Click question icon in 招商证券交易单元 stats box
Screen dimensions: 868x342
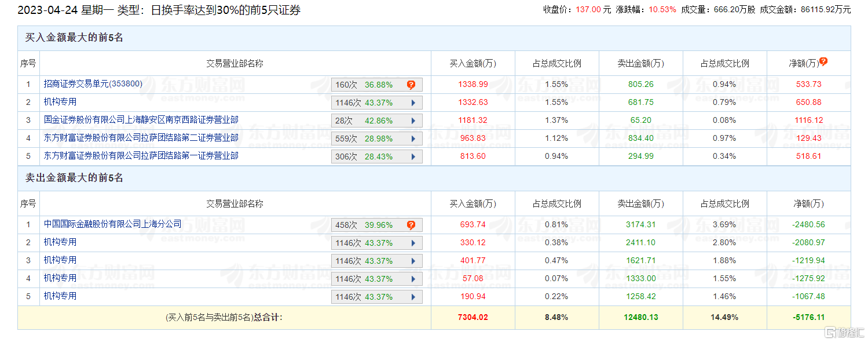(411, 85)
